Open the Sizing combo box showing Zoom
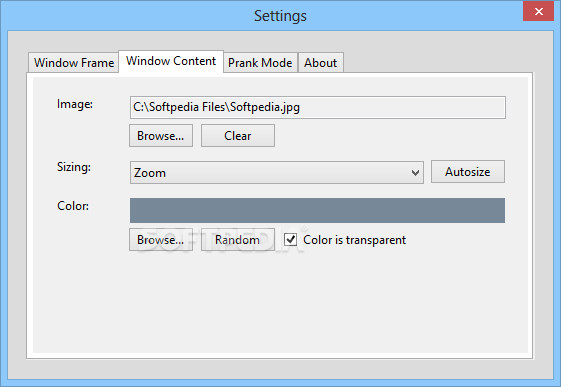 [x=277, y=172]
